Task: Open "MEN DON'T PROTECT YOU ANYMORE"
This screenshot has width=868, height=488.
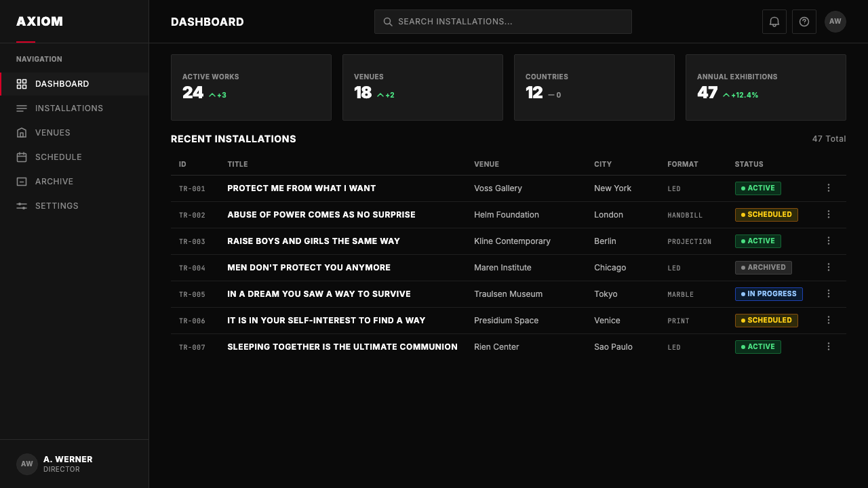Action: click(309, 268)
